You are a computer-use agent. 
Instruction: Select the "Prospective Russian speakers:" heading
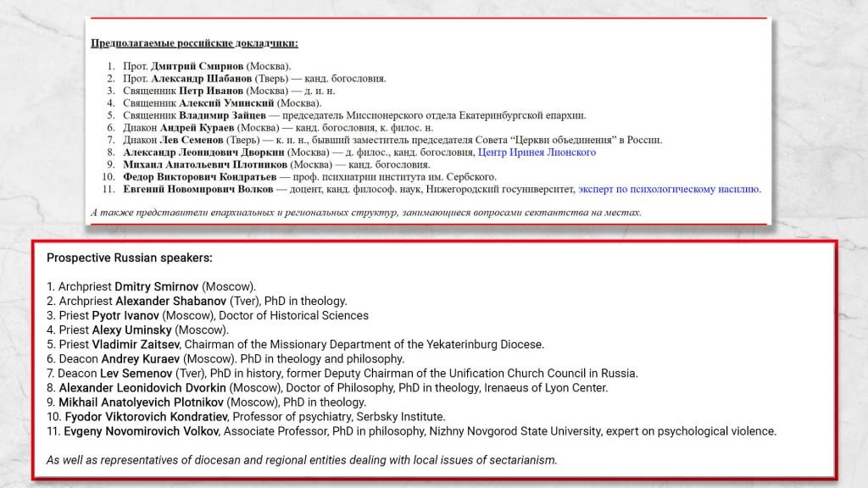point(129,257)
